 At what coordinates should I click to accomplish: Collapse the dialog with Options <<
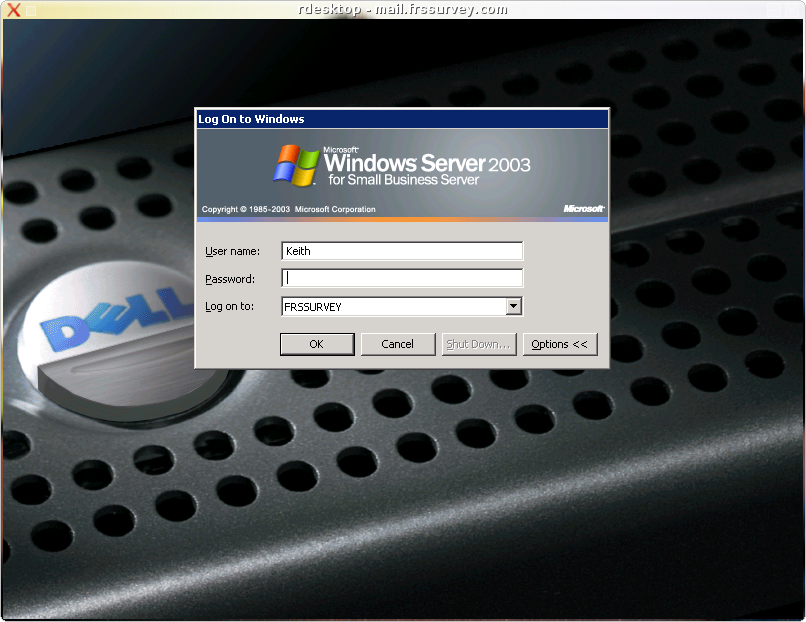pyautogui.click(x=560, y=344)
